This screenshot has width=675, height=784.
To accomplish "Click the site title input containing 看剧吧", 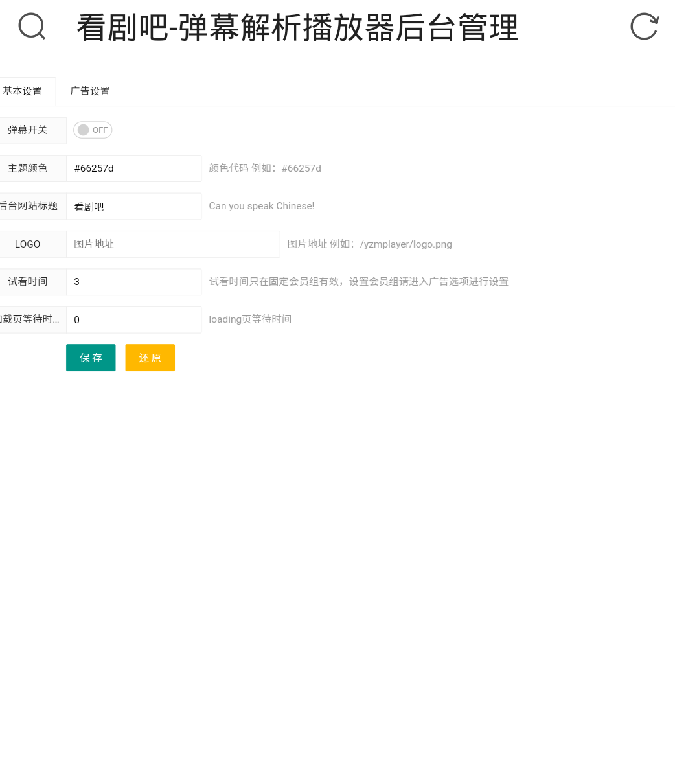I will click(133, 206).
